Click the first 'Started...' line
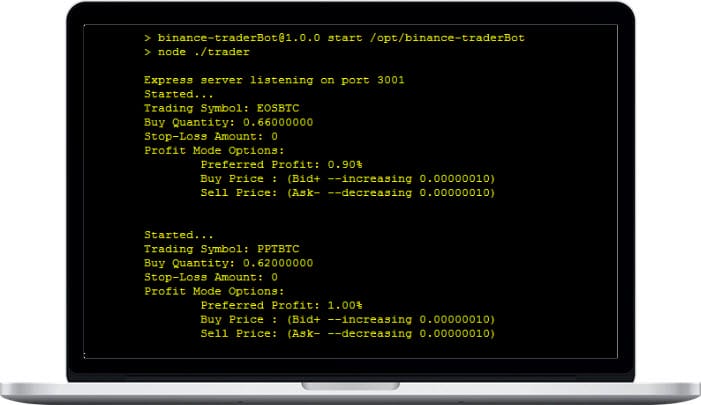 [x=179, y=94]
